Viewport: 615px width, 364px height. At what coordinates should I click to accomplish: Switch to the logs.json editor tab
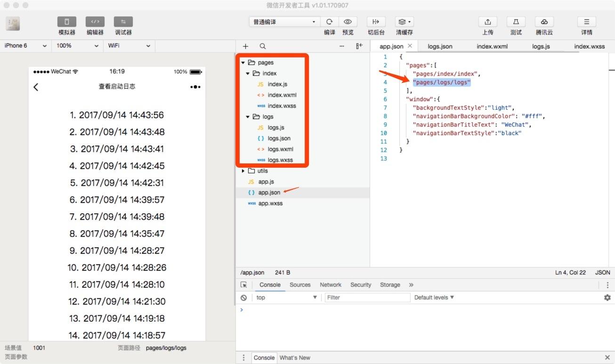(x=440, y=46)
